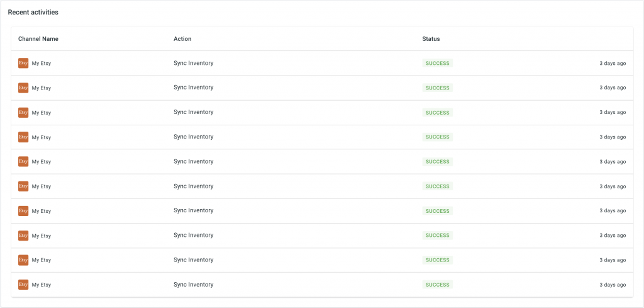644x308 pixels.
Task: Click the Etsy icon in the second row
Action: pyautogui.click(x=23, y=88)
